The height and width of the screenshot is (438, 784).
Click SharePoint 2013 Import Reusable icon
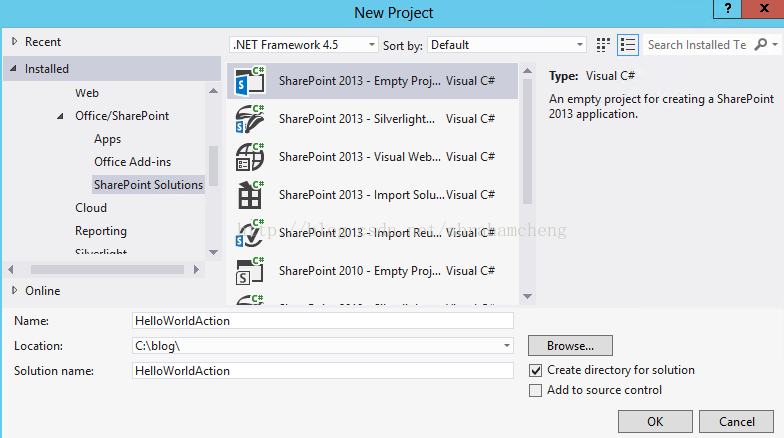[x=250, y=232]
